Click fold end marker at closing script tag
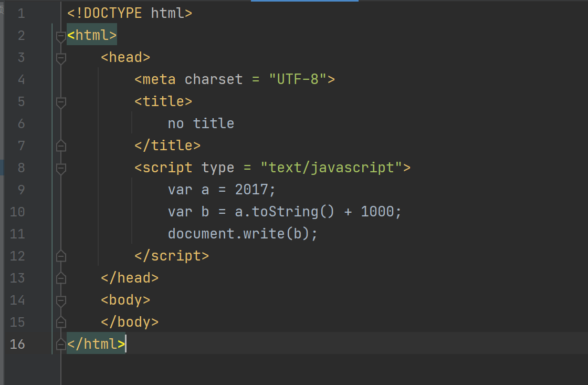The image size is (588, 385). click(x=61, y=256)
